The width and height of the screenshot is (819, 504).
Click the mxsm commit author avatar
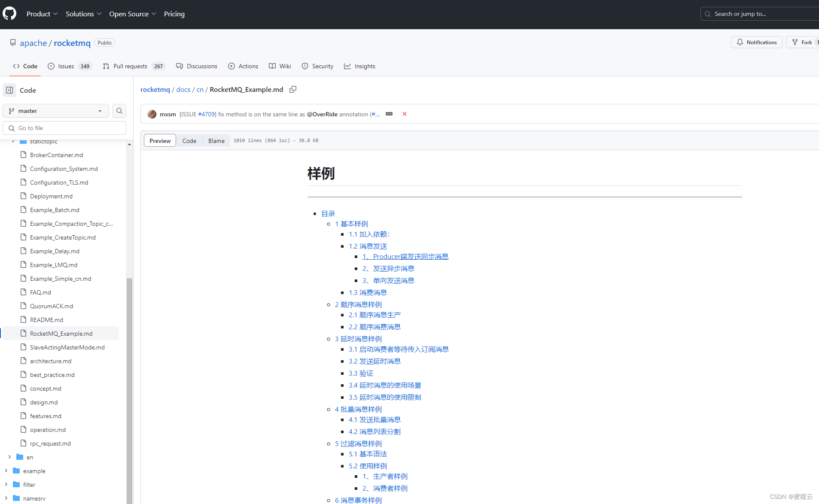(x=152, y=114)
